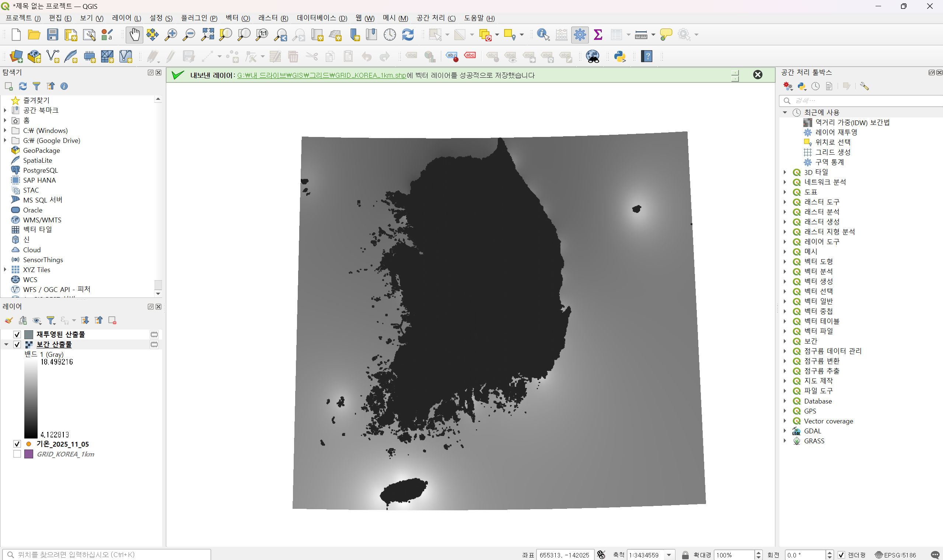Uncheck the 재투영된 산출물 layer visibility
The width and height of the screenshot is (943, 560).
point(17,334)
